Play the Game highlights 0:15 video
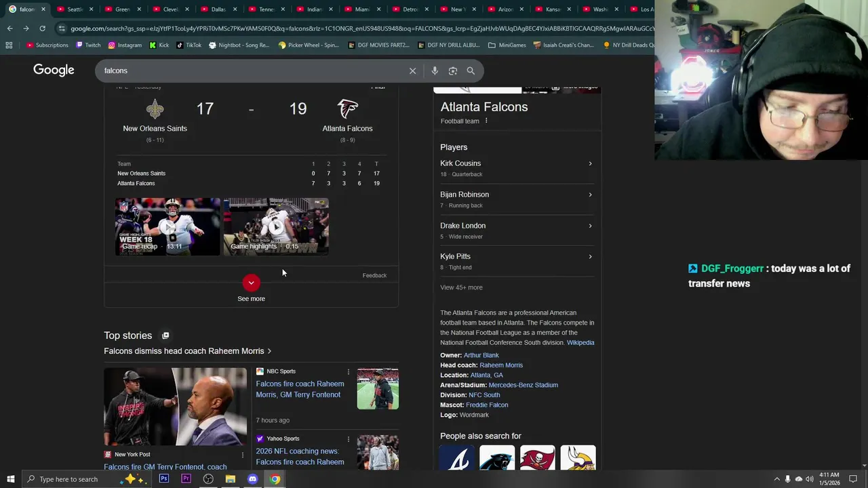868x488 pixels. 276,226
